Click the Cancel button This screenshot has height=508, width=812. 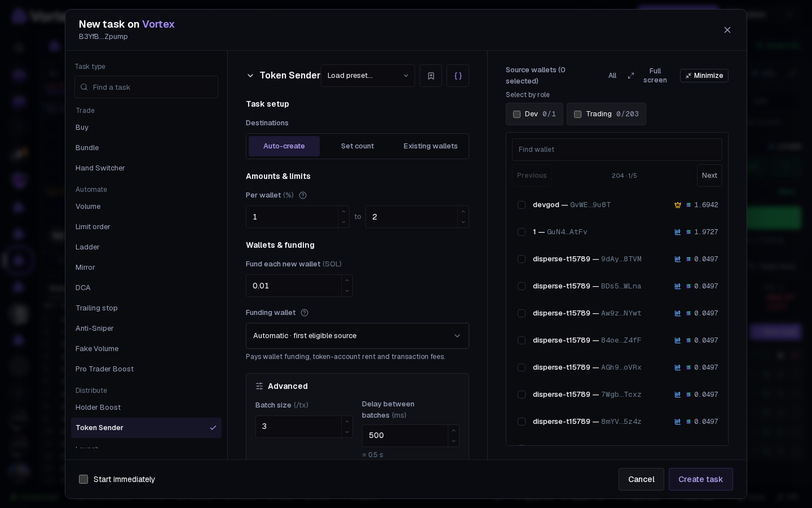(x=641, y=479)
